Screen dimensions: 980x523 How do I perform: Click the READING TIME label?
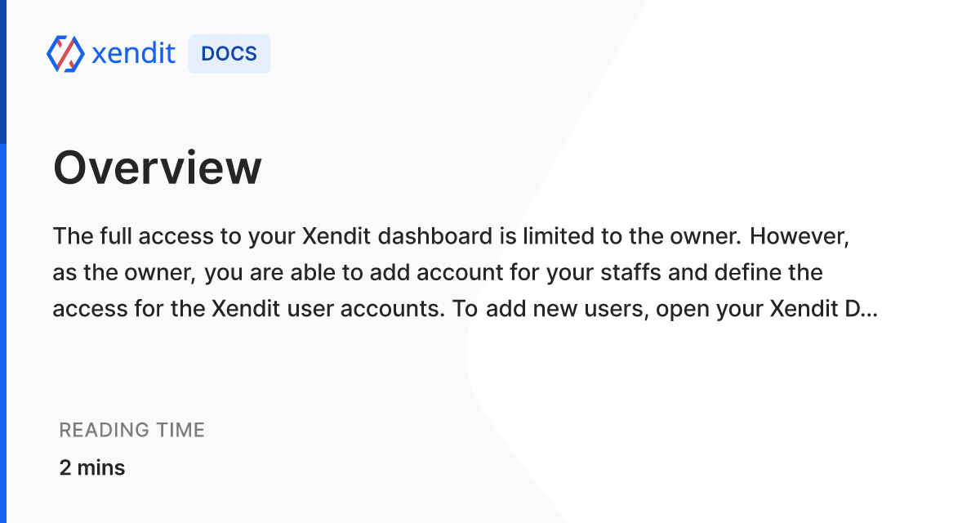(x=132, y=430)
